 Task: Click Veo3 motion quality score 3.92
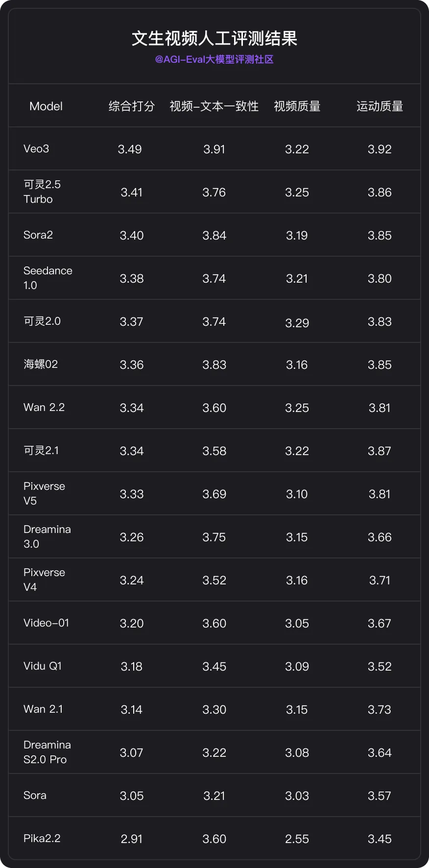380,149
